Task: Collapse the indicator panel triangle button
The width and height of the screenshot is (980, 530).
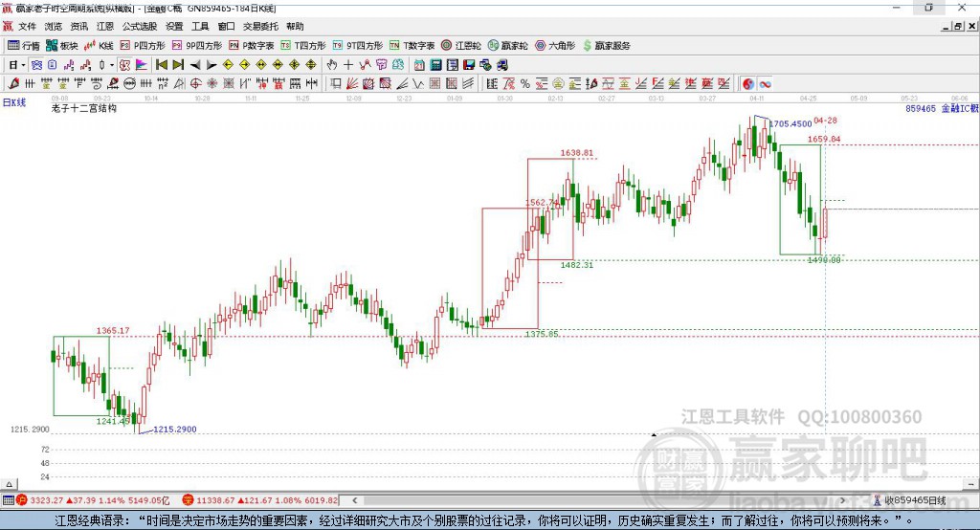Action: coord(9,484)
